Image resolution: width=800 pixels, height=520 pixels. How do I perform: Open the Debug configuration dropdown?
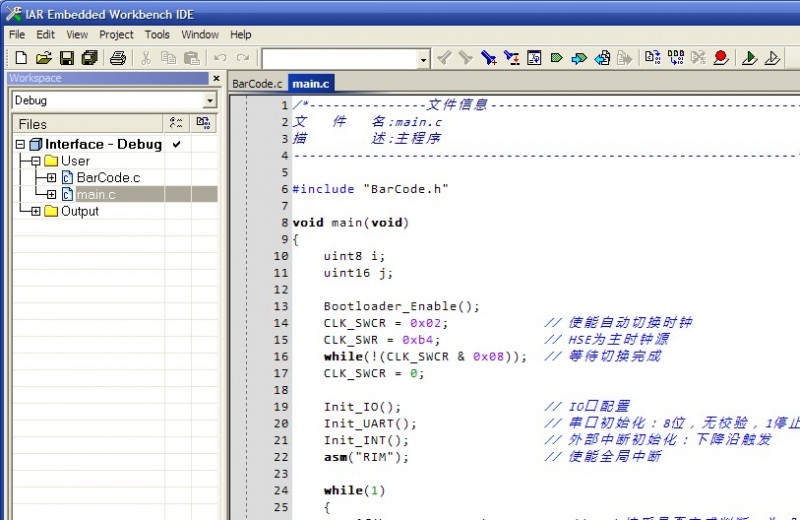click(x=209, y=101)
